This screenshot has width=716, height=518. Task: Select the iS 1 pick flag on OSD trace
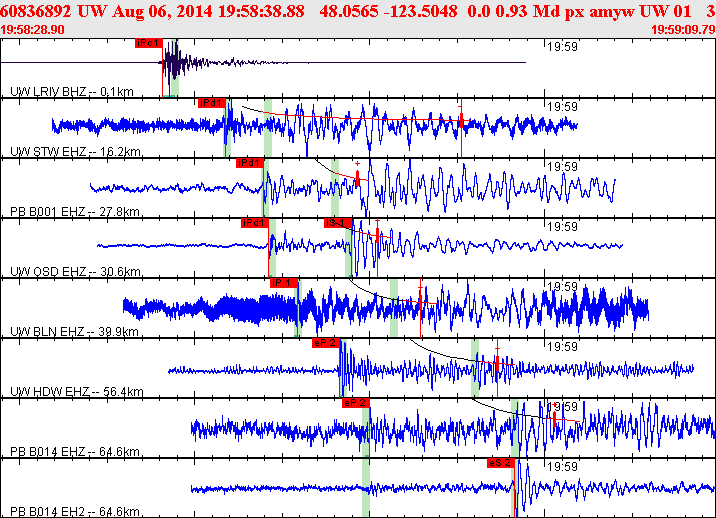pyautogui.click(x=335, y=223)
